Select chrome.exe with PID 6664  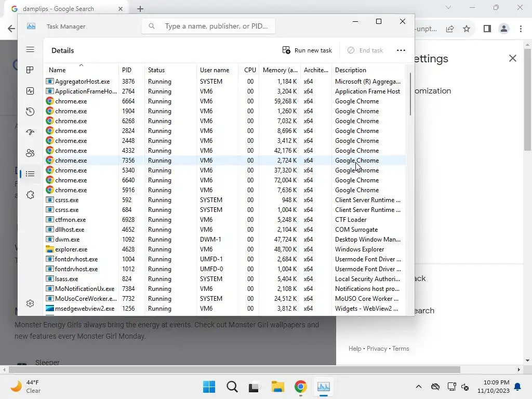(224, 101)
